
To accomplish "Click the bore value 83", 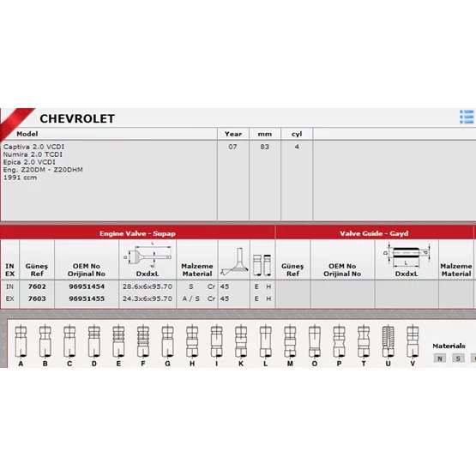I will [264, 147].
